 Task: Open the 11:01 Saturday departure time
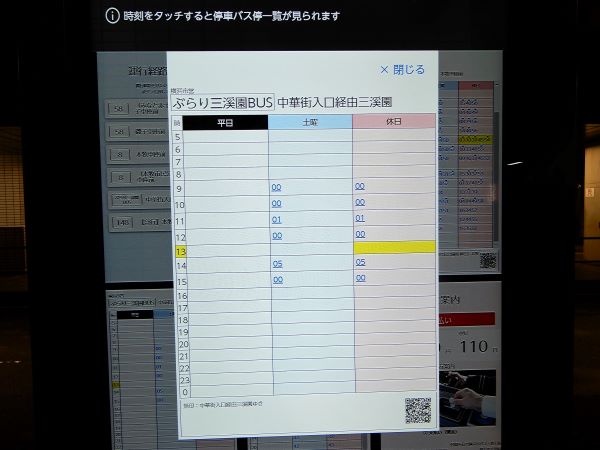(277, 219)
